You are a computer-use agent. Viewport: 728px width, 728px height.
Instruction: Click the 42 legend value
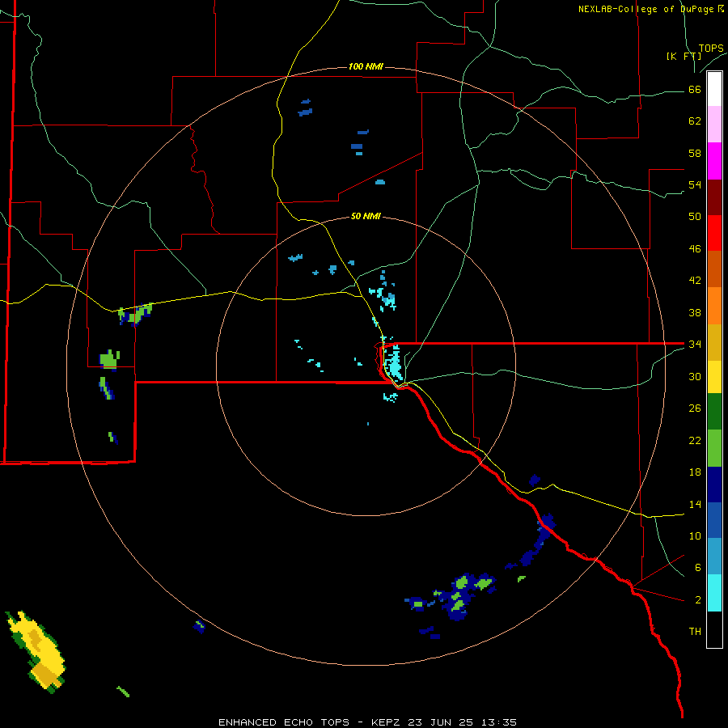[695, 281]
